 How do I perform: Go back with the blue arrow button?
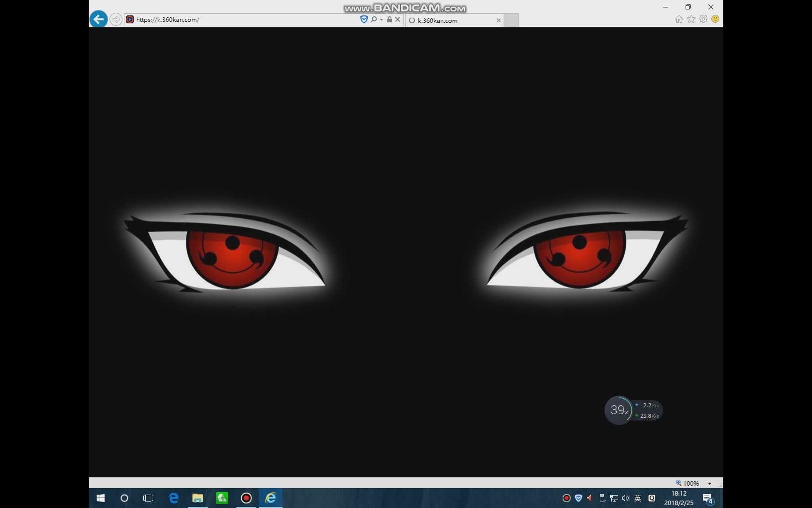[x=99, y=19]
